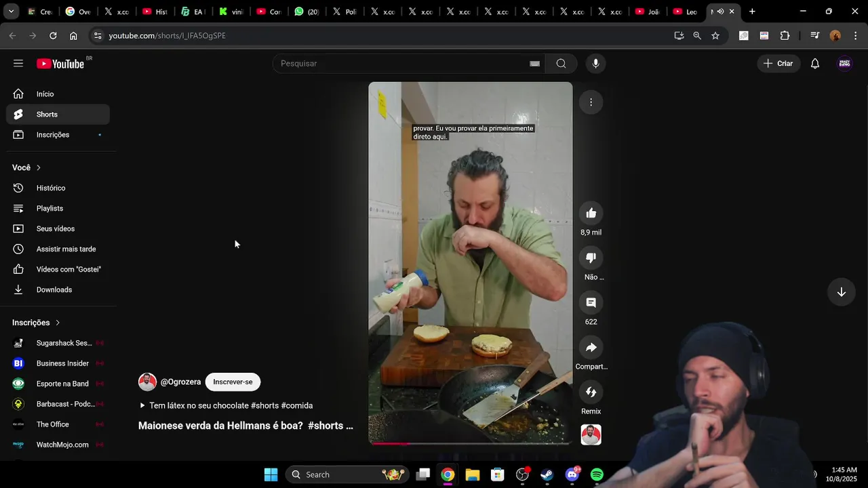Viewport: 868px width, 488px height.
Task: Open The Office subscription
Action: pyautogui.click(x=58, y=424)
